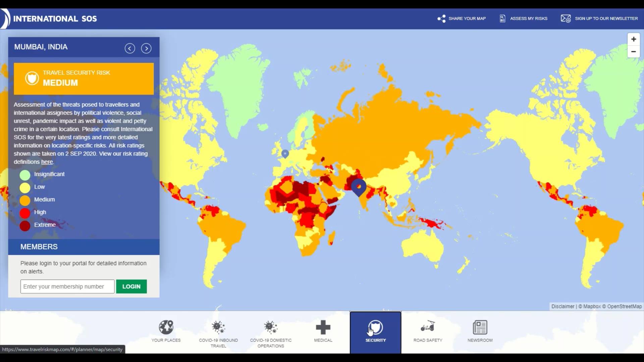Screen dimensions: 644x362
Task: Click the High red legend swatch
Action: pos(25,213)
